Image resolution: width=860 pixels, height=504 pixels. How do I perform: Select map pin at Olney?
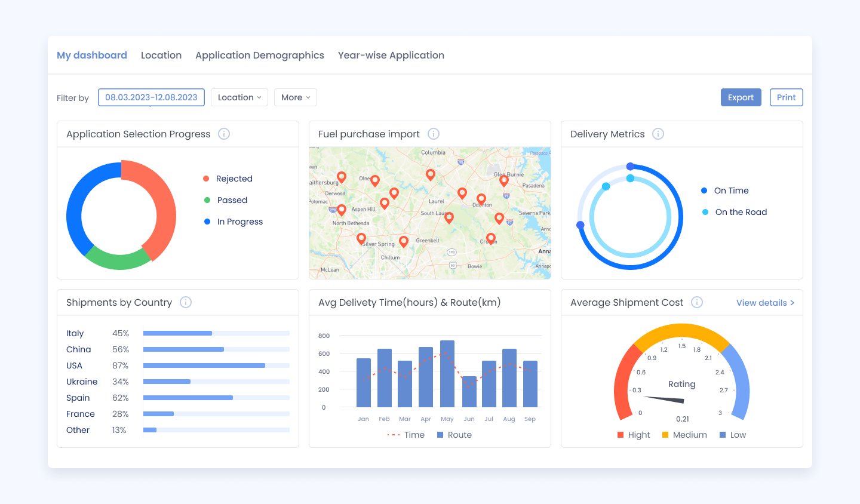click(375, 180)
